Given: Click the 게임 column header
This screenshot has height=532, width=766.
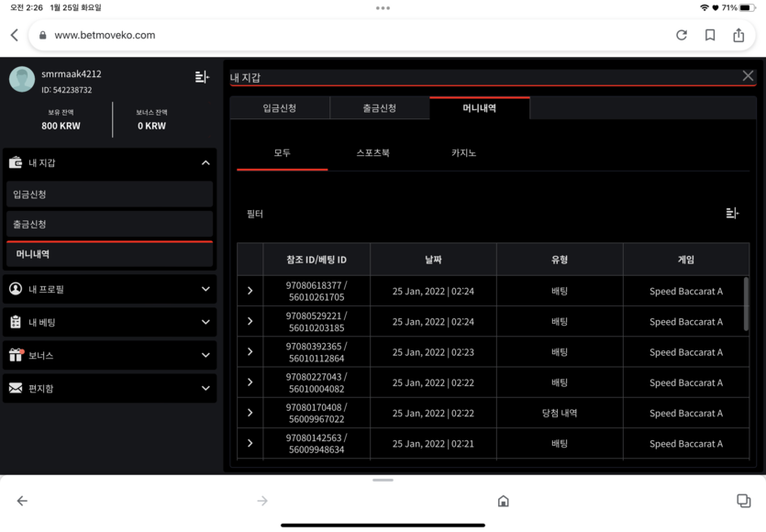Looking at the screenshot, I should click(x=686, y=260).
